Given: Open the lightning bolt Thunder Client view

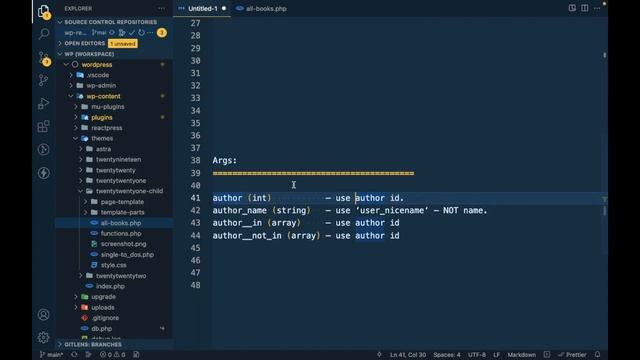Looking at the screenshot, I should 44,173.
